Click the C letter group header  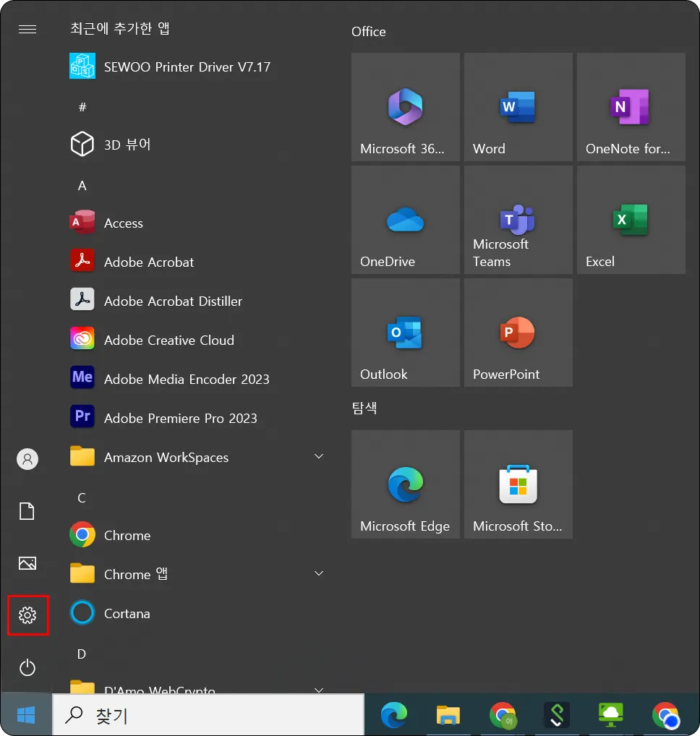pyautogui.click(x=82, y=497)
